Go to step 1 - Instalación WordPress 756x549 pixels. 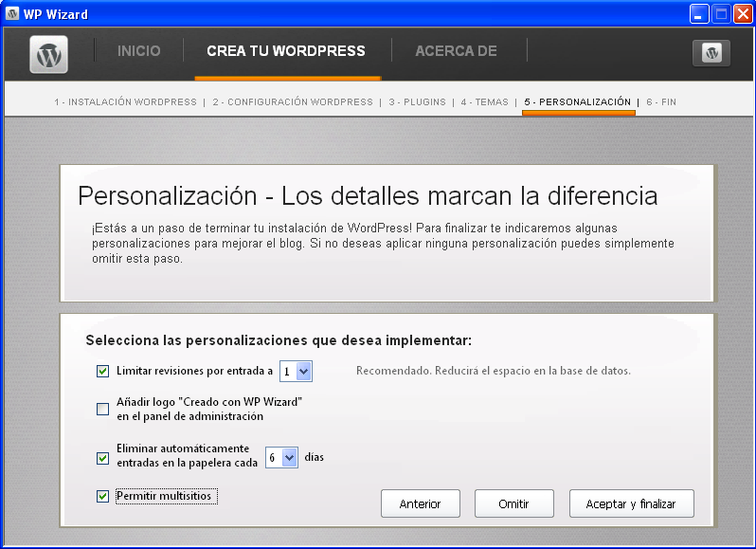[x=125, y=101]
